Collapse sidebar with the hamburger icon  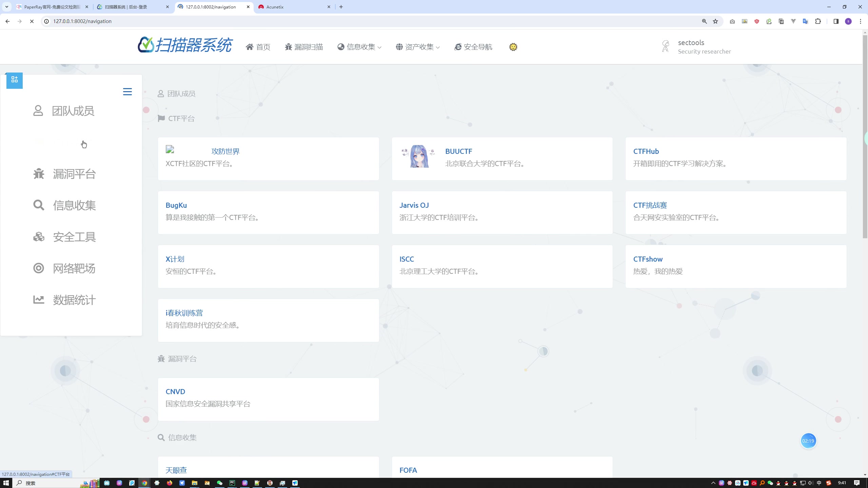coord(127,92)
